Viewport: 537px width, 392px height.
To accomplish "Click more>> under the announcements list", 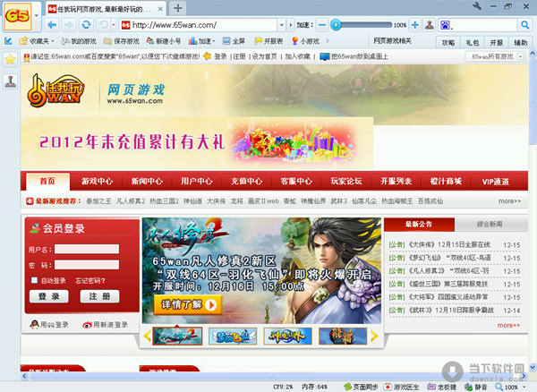I will (508, 325).
